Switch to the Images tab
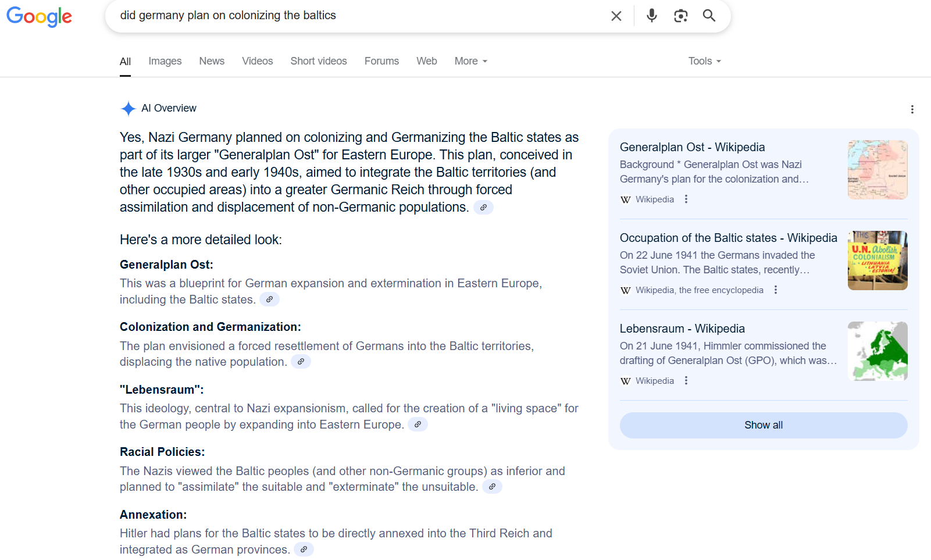Viewport: 931px width, 560px height. (165, 61)
